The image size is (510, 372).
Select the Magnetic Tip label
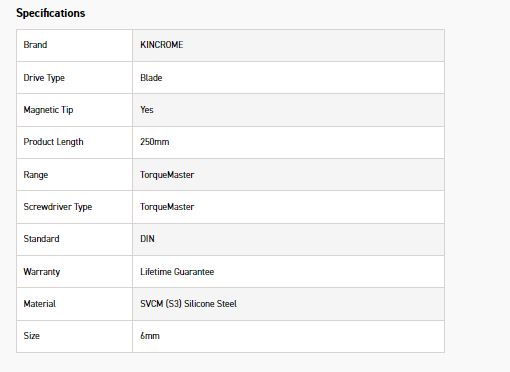point(48,110)
